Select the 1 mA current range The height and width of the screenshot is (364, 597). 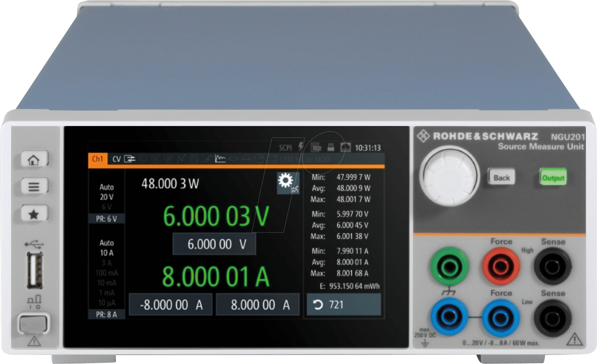click(x=107, y=293)
